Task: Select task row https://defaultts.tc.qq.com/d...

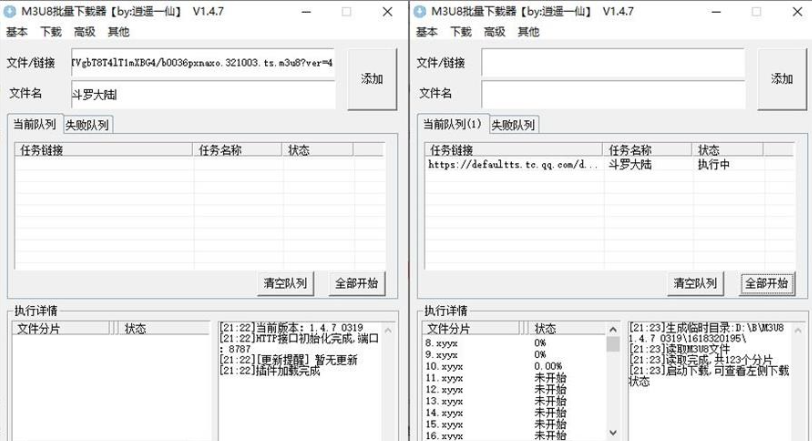Action: pos(610,165)
